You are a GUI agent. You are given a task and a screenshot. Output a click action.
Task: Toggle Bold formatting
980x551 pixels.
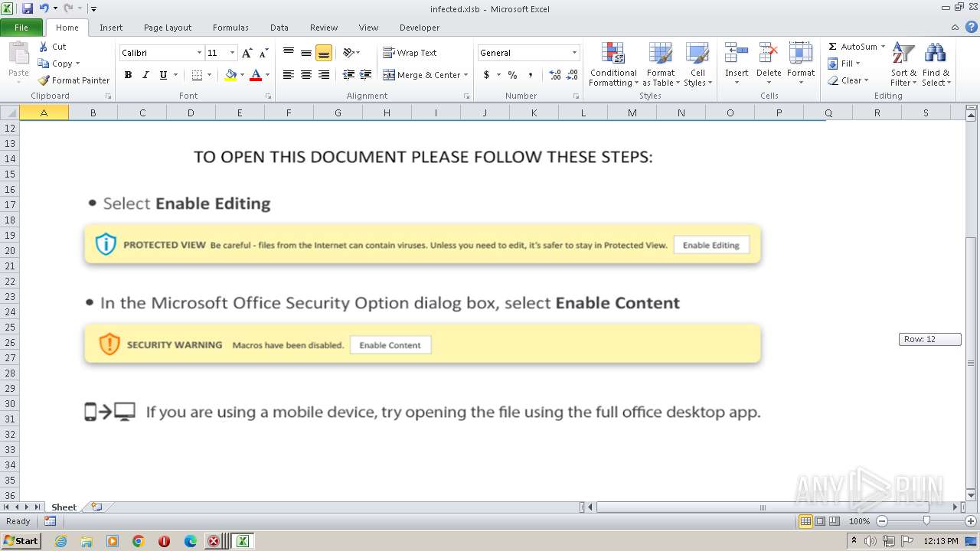click(x=128, y=75)
